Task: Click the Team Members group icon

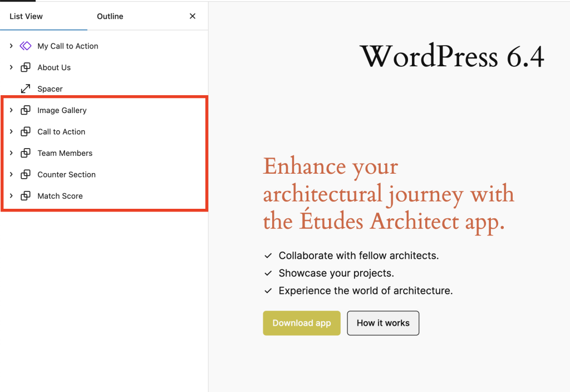Action: 26,153
